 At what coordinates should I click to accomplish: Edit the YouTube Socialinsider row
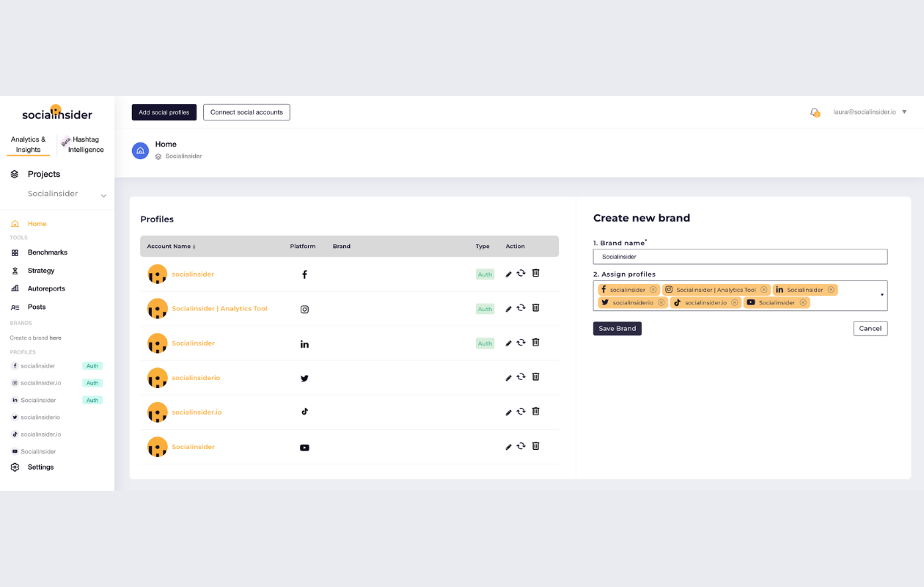[x=509, y=447]
